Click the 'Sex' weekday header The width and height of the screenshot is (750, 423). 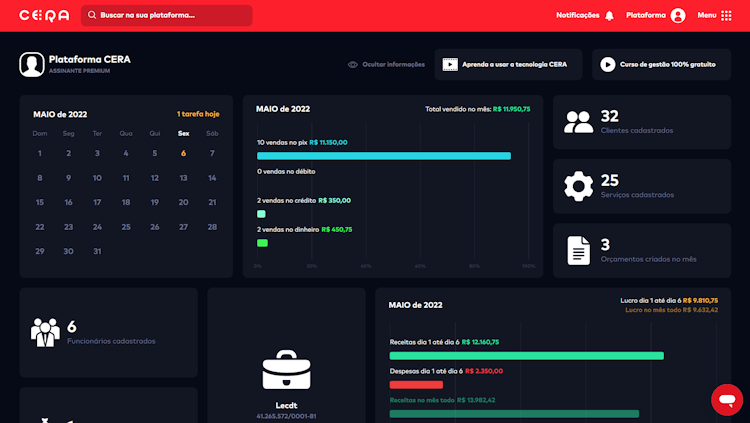pos(184,134)
